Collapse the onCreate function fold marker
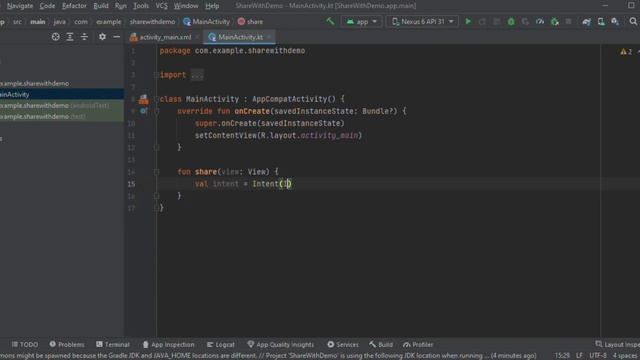Screen dimensions: 640x360 (x=156, y=111)
